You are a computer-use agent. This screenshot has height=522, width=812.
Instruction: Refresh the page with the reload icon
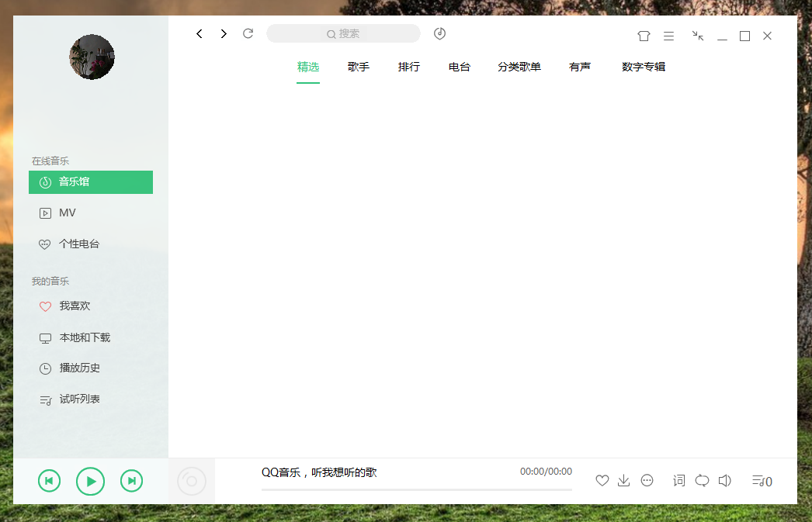(x=248, y=33)
